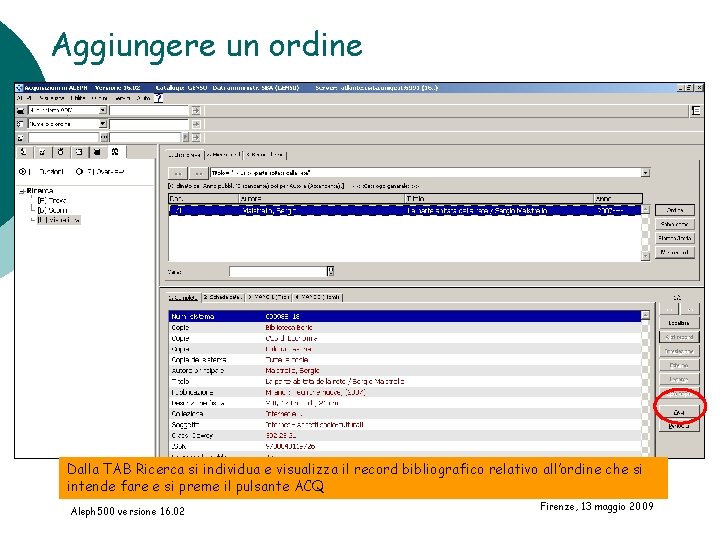Click the ACQ button
This screenshot has width=720, height=540.
pos(679,412)
